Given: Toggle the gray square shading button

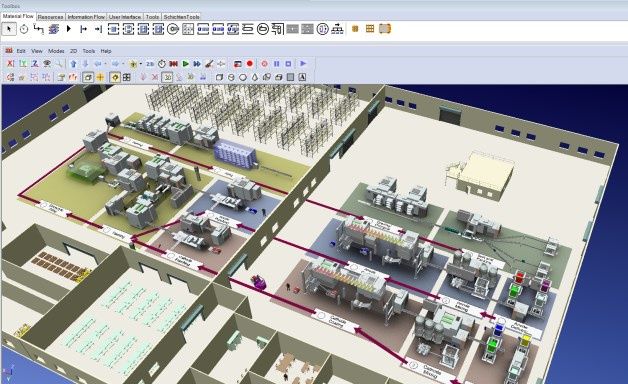Looking at the screenshot, I should pos(291,77).
